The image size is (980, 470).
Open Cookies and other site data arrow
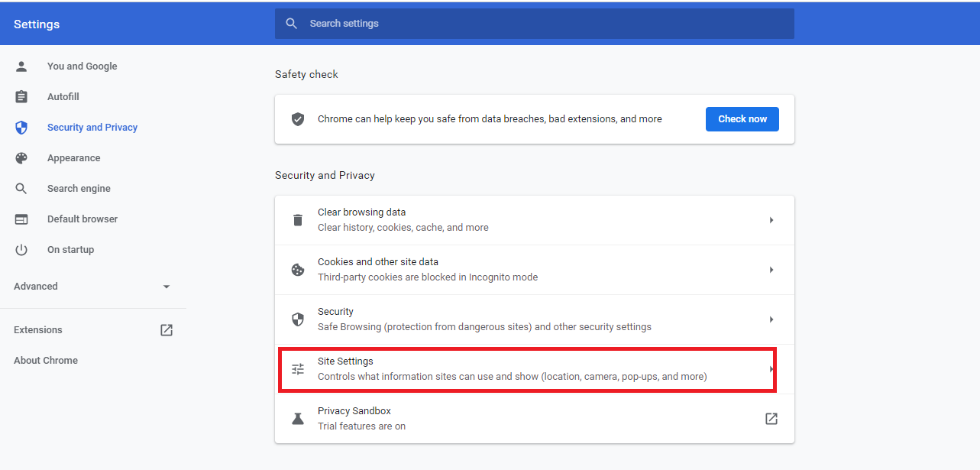pyautogui.click(x=771, y=270)
